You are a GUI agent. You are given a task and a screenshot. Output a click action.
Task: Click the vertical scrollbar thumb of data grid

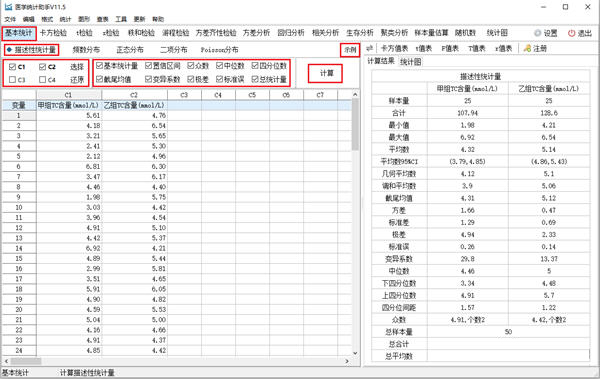coord(355,124)
